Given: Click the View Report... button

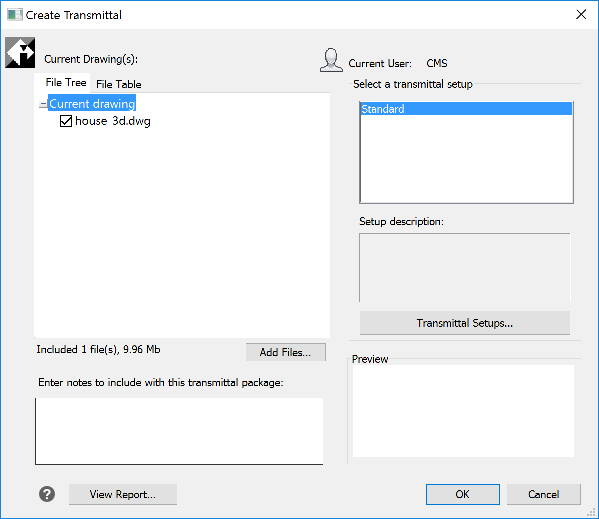Looking at the screenshot, I should [123, 495].
